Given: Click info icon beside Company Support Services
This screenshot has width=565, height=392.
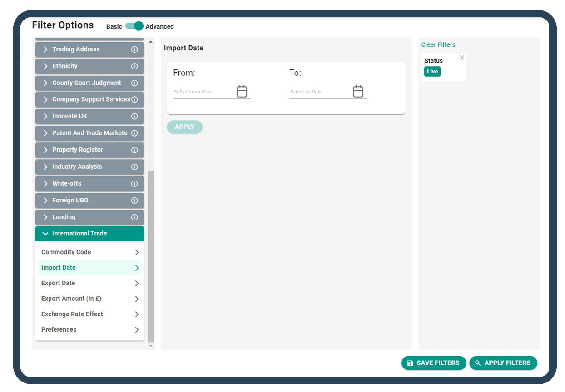Looking at the screenshot, I should (134, 99).
